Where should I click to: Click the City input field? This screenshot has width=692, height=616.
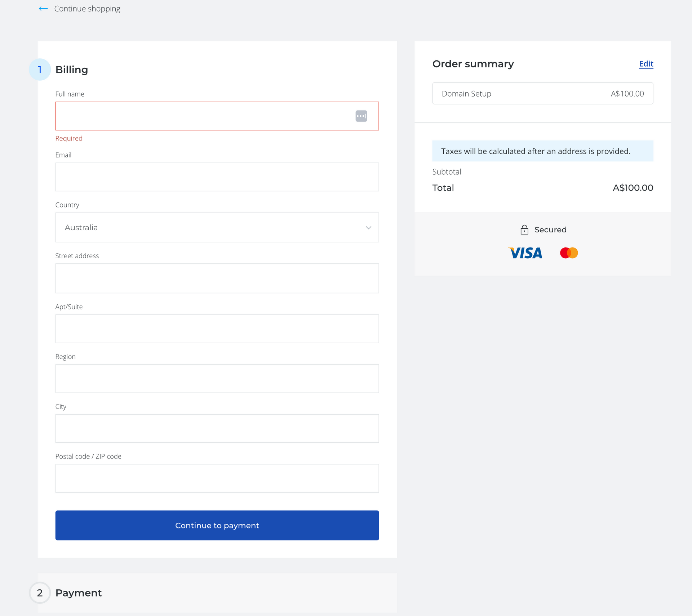[217, 428]
